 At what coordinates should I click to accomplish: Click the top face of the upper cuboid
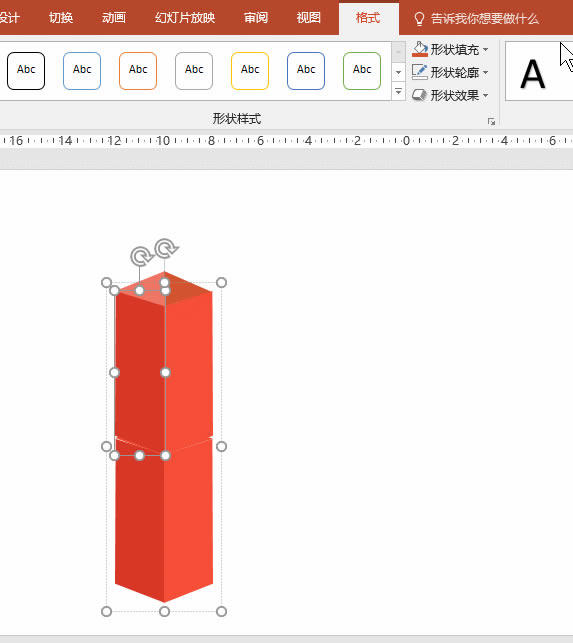tap(165, 288)
